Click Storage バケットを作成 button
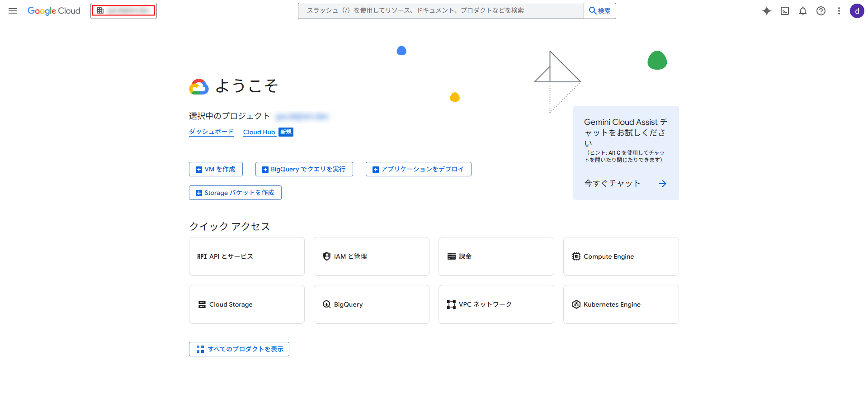Screen dimensions: 868x412 click(x=235, y=193)
